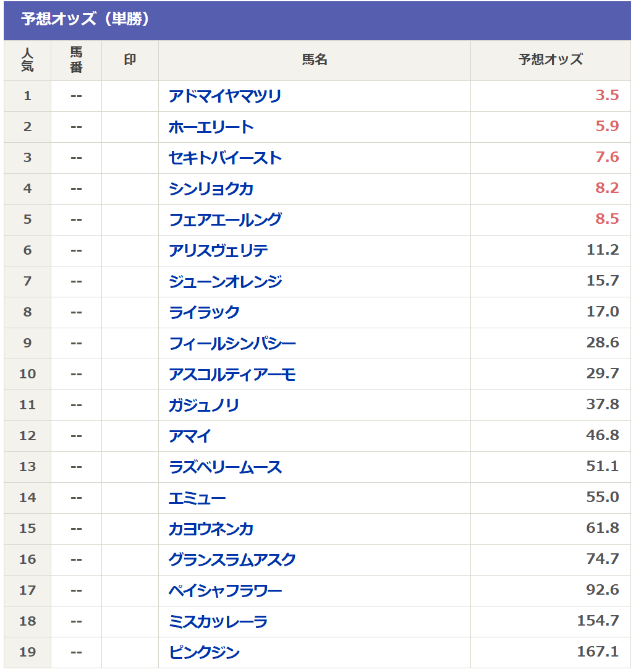Open ペイシャフラワー horse page

coord(225,590)
